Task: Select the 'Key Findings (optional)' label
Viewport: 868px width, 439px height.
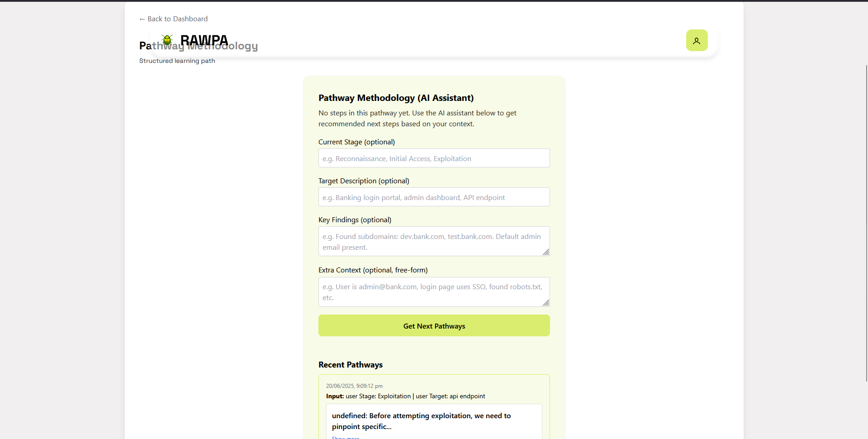Action: tap(355, 220)
